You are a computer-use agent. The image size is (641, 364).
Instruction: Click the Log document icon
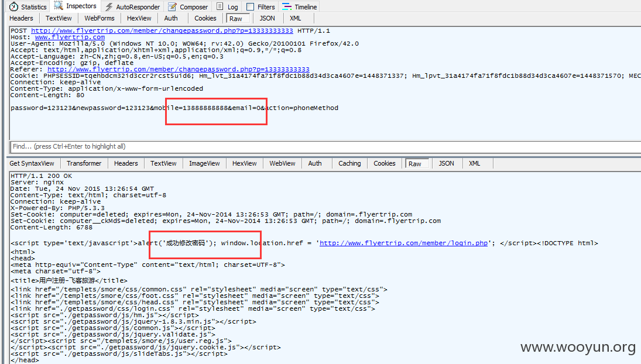pyautogui.click(x=220, y=6)
